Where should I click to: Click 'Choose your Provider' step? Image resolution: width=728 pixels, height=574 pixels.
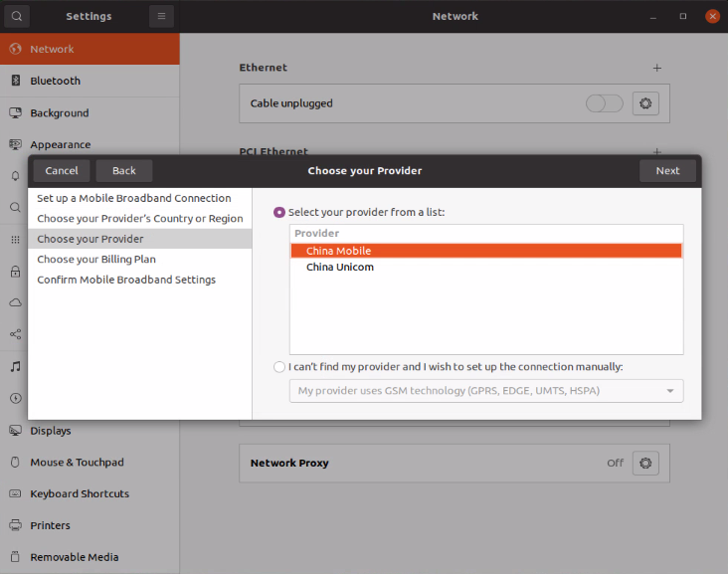pos(140,239)
